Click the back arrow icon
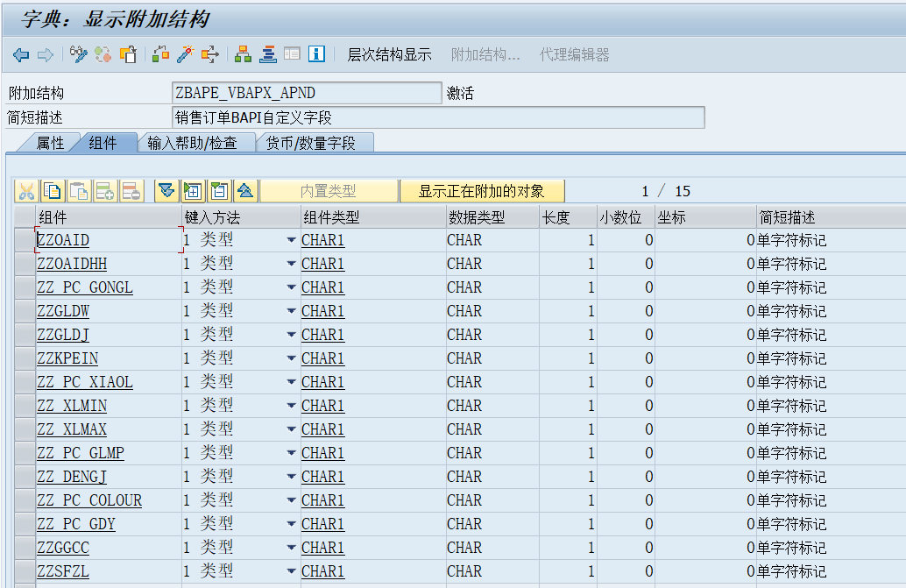Viewport: 906px width, 588px height. (21, 55)
